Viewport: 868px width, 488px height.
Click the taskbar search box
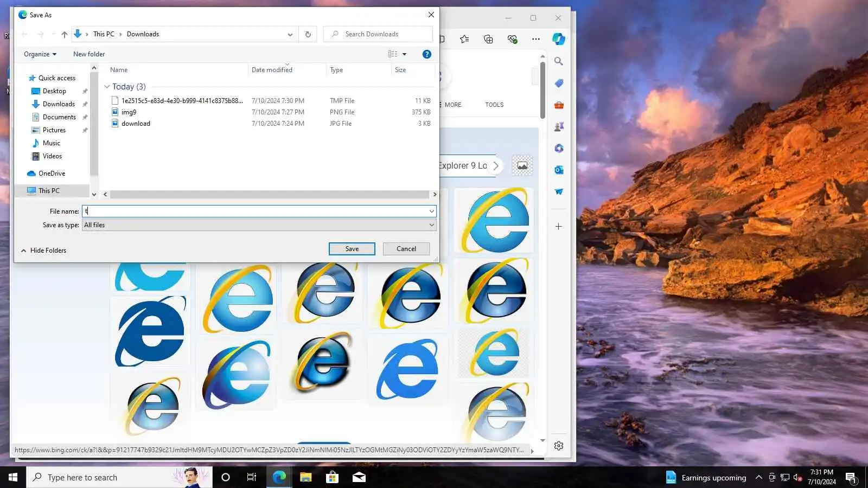[x=119, y=477]
